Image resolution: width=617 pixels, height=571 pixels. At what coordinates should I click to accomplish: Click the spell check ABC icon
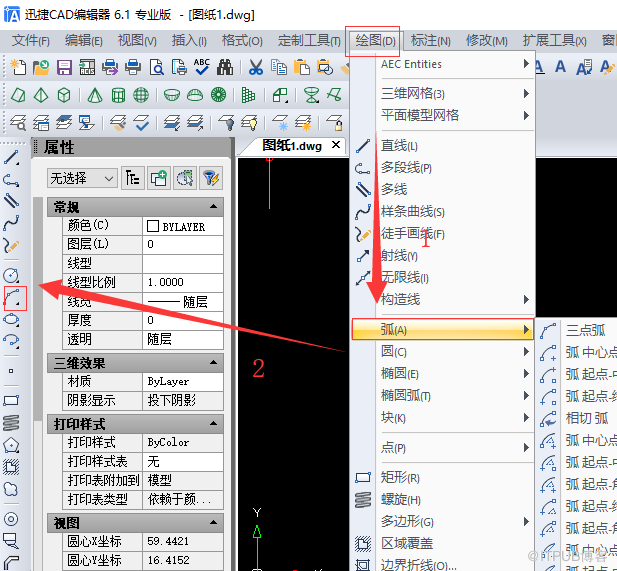click(x=202, y=67)
